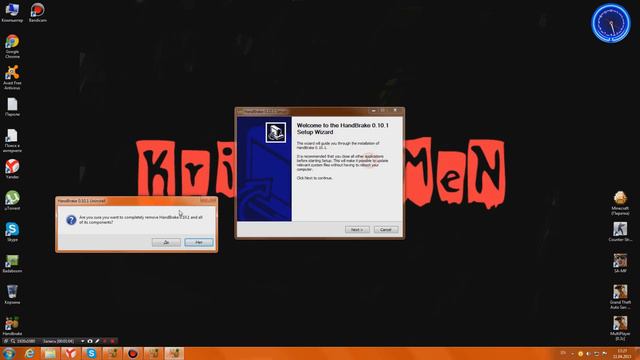Open the Windows Start menu
640x360 pixels.
pos(9,353)
